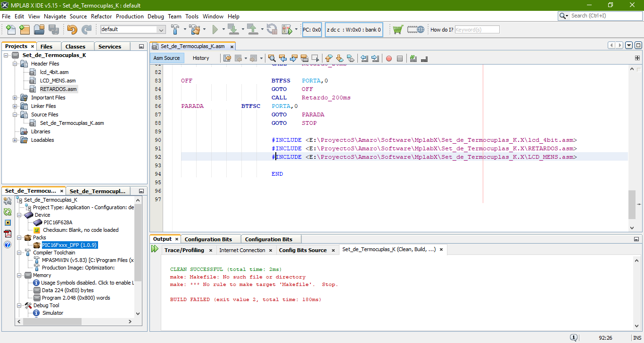This screenshot has width=644, height=343.
Task: Open the Source menu
Action: 78,16
